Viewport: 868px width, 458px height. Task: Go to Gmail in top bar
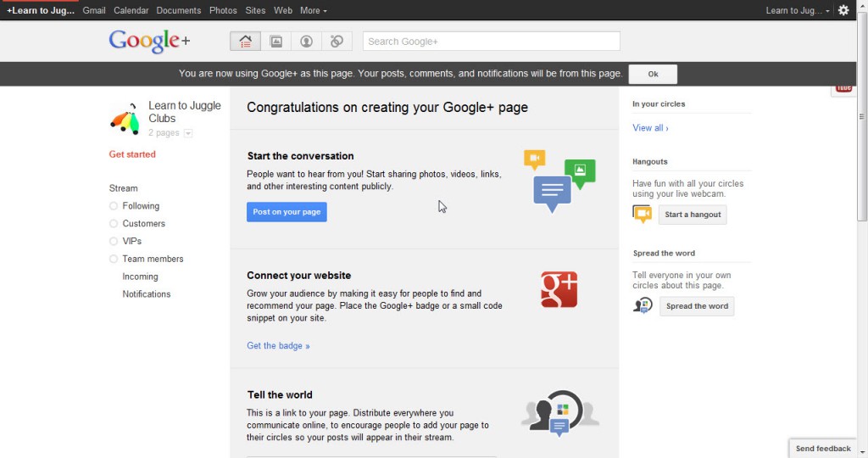point(94,10)
